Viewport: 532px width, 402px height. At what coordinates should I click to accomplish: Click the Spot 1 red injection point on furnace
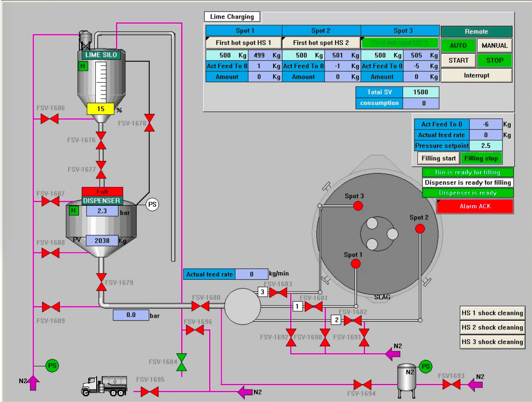355,264
